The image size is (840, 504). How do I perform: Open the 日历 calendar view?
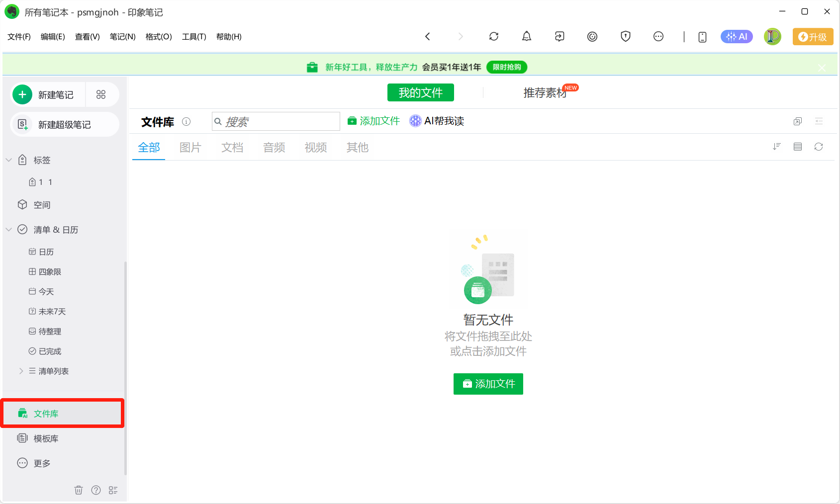click(x=46, y=252)
